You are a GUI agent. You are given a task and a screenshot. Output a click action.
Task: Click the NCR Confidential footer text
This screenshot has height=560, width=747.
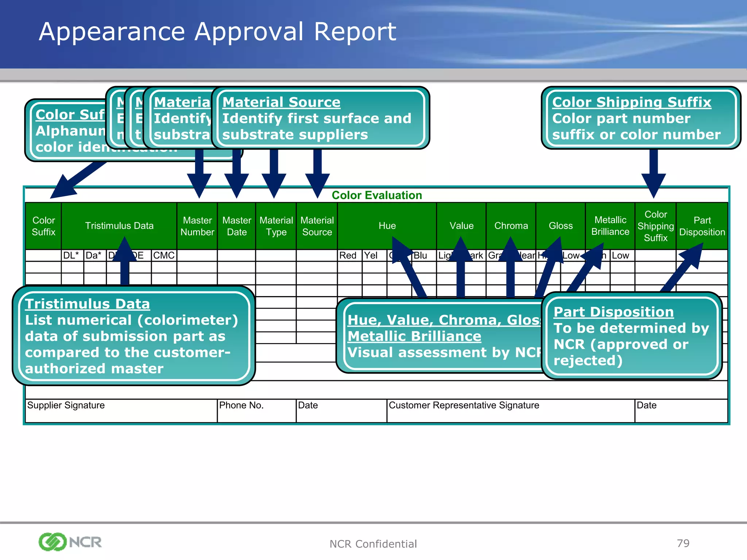pyautogui.click(x=373, y=544)
